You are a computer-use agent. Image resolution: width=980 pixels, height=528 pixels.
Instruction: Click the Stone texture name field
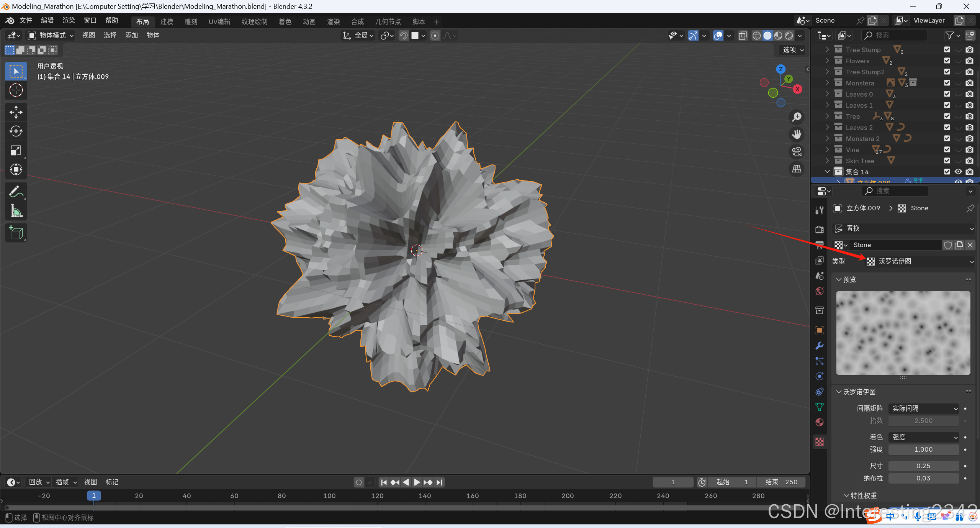(895, 245)
